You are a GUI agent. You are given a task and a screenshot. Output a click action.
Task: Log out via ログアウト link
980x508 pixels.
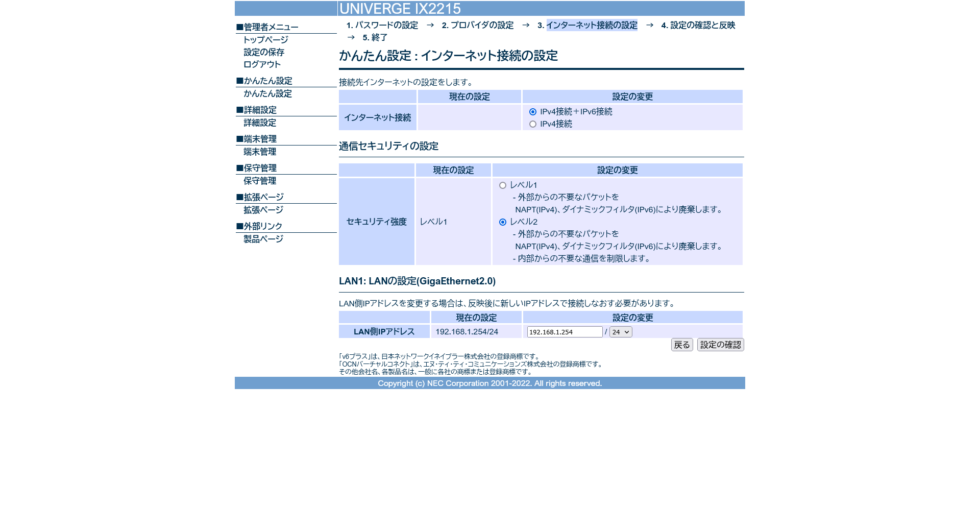pos(262,64)
